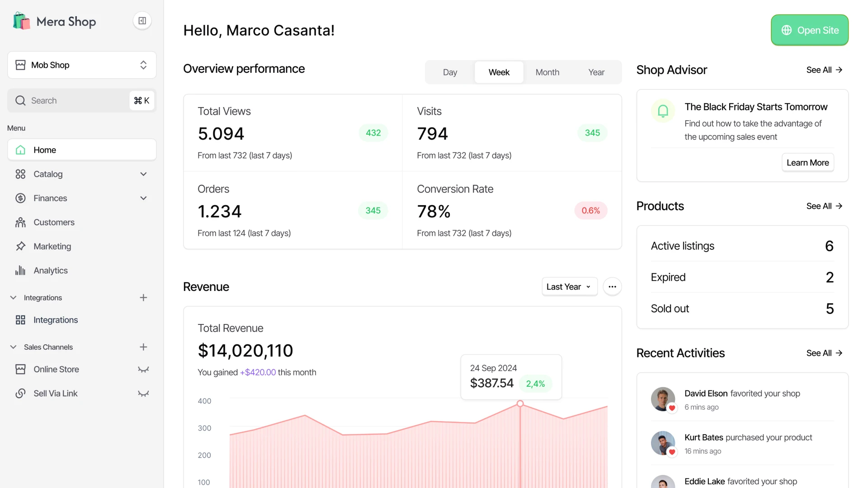The image size is (868, 488).
Task: Select the Day performance tab
Action: click(x=449, y=72)
